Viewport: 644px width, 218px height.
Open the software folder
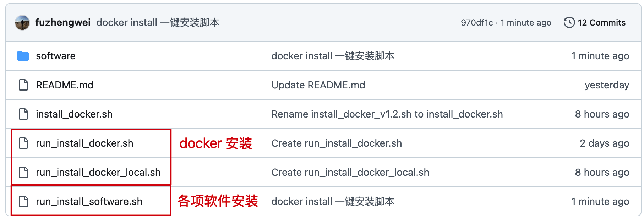pyautogui.click(x=56, y=56)
